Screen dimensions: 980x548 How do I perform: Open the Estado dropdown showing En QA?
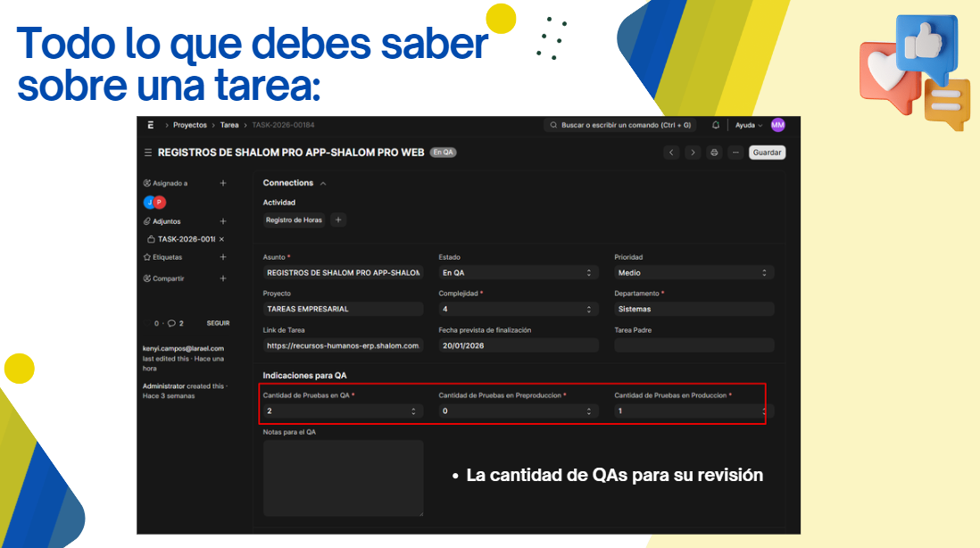(518, 273)
